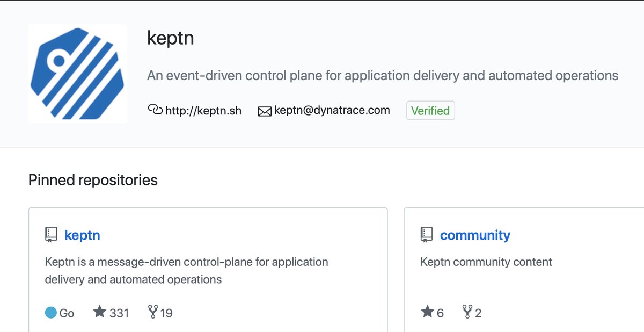Open the keptn@dynatrace.com email link

point(332,110)
